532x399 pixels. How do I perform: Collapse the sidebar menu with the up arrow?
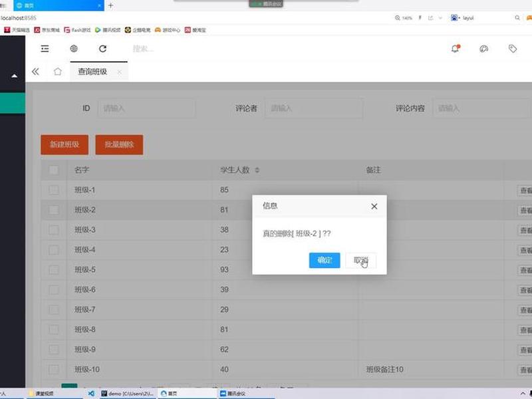[14, 76]
